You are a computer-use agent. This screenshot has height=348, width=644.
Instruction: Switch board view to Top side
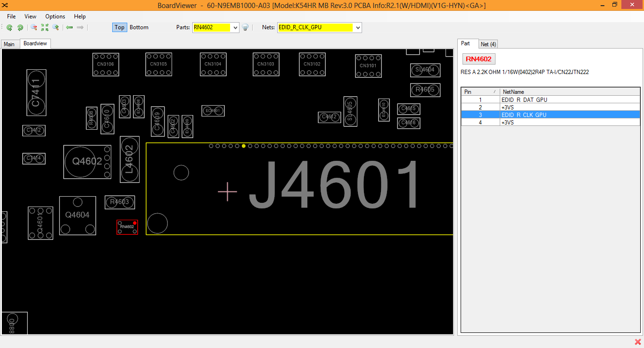(x=119, y=27)
